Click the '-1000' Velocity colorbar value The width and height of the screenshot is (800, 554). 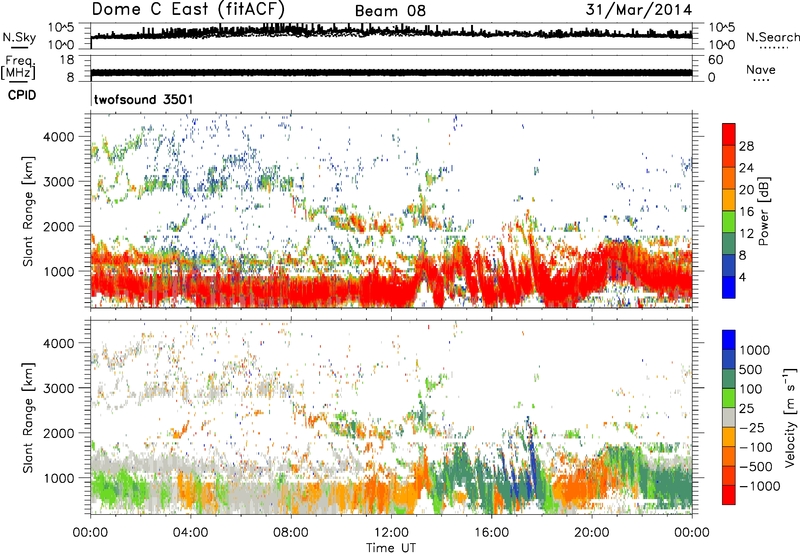coord(760,486)
